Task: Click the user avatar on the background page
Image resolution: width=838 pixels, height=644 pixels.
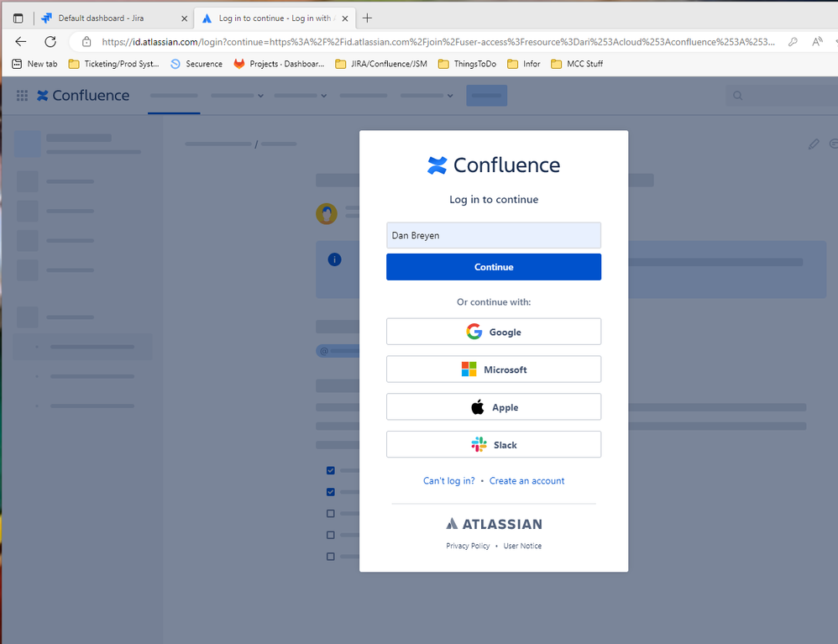Action: point(327,214)
